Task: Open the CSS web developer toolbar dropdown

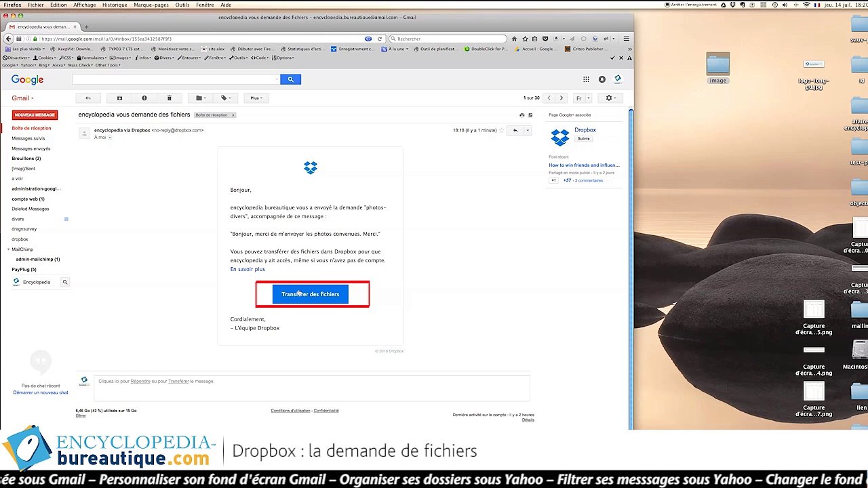Action: 66,58
